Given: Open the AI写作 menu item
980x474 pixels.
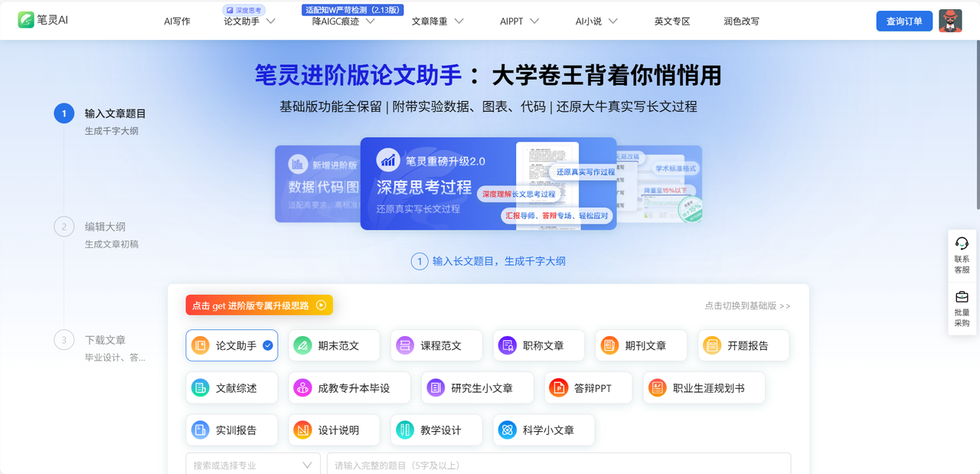Looking at the screenshot, I should pos(177,21).
